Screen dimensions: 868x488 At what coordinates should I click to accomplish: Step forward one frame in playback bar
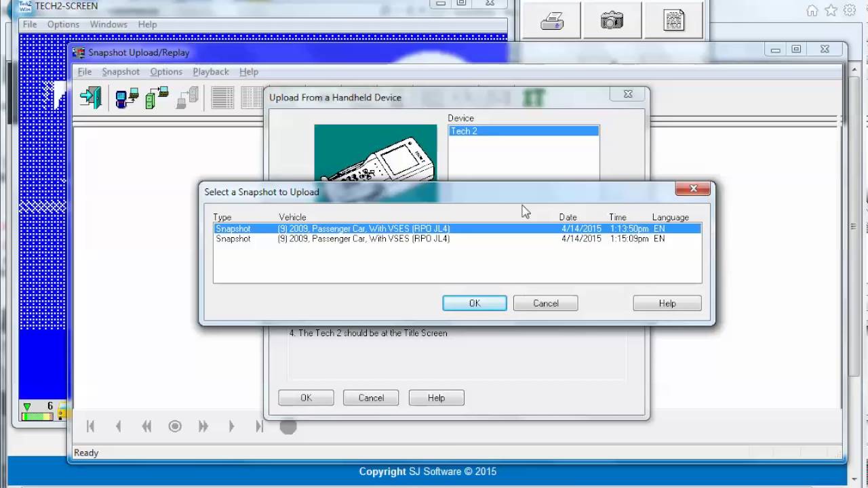click(x=231, y=426)
